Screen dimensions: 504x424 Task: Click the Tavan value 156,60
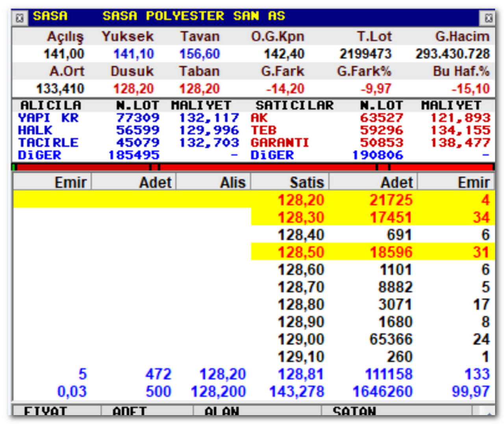coord(200,54)
